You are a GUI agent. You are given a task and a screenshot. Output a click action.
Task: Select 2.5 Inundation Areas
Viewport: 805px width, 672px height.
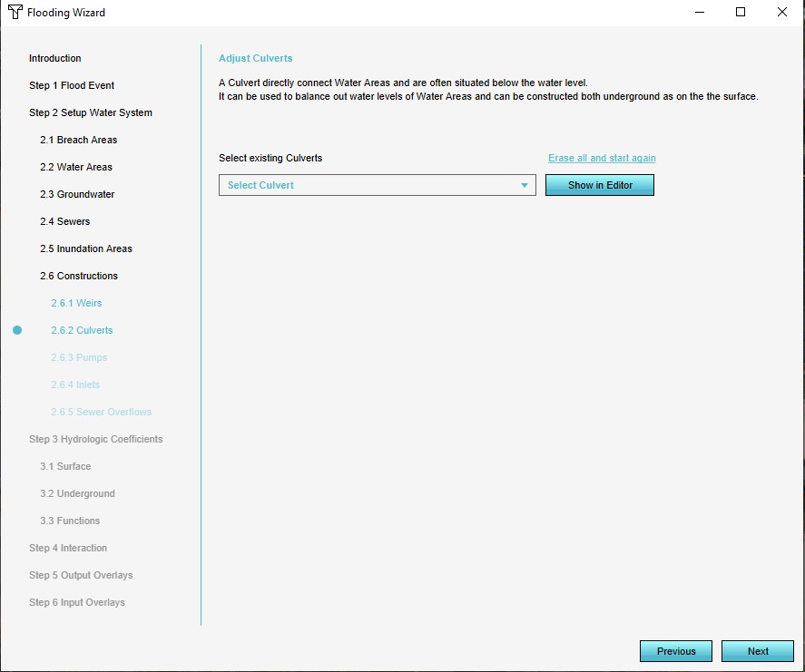(85, 248)
